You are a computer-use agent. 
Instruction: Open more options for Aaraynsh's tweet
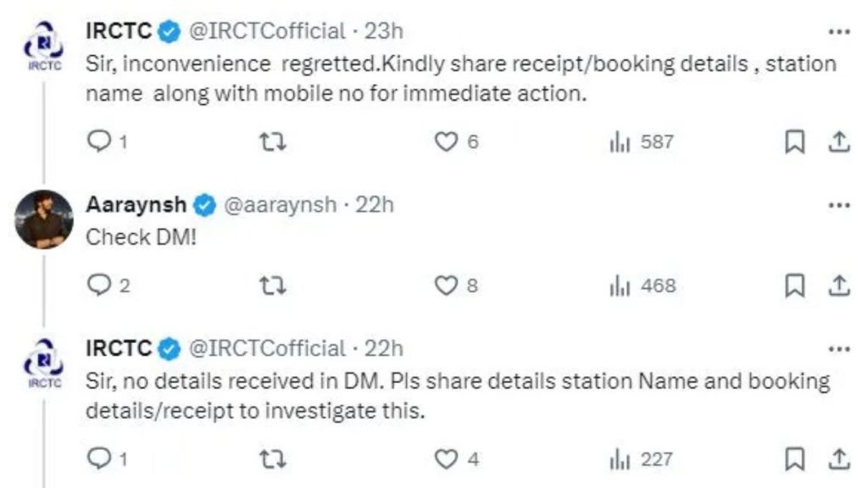point(837,205)
